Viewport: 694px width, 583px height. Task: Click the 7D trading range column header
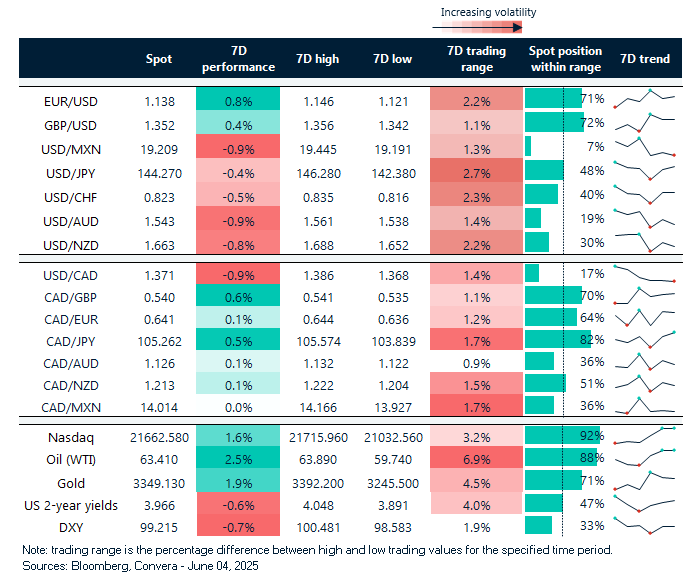(x=477, y=60)
